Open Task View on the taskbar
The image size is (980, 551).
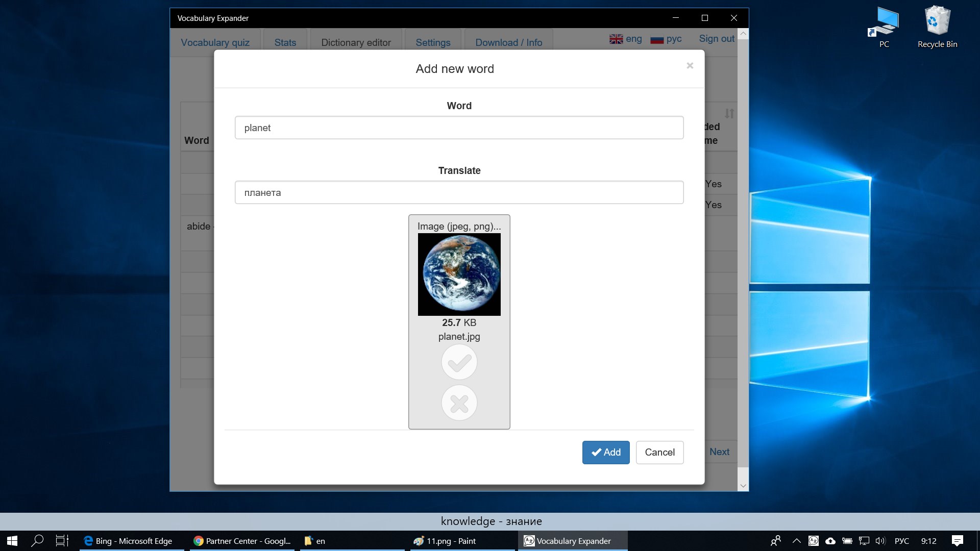coord(62,541)
